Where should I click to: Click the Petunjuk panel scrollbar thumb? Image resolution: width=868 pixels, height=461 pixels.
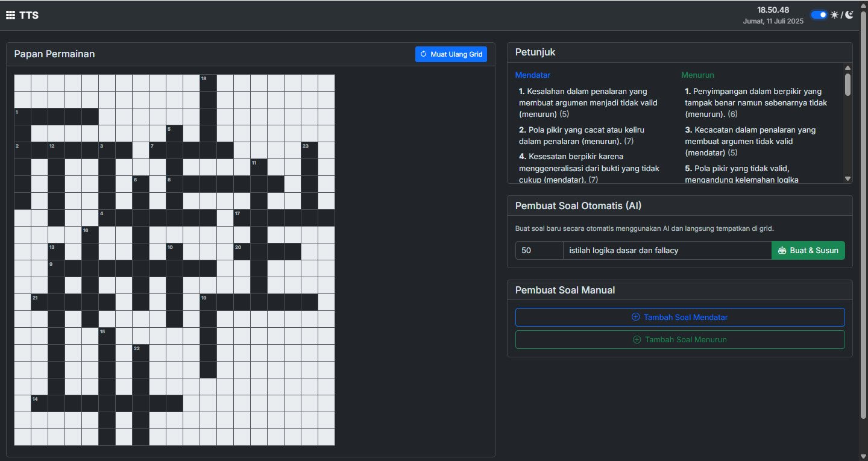coord(848,84)
